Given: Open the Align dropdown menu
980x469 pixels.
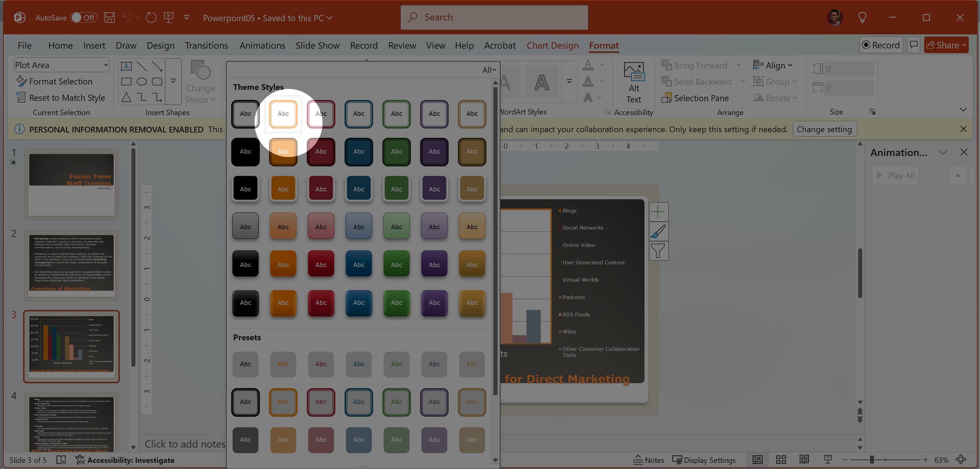Looking at the screenshot, I should tap(773, 65).
